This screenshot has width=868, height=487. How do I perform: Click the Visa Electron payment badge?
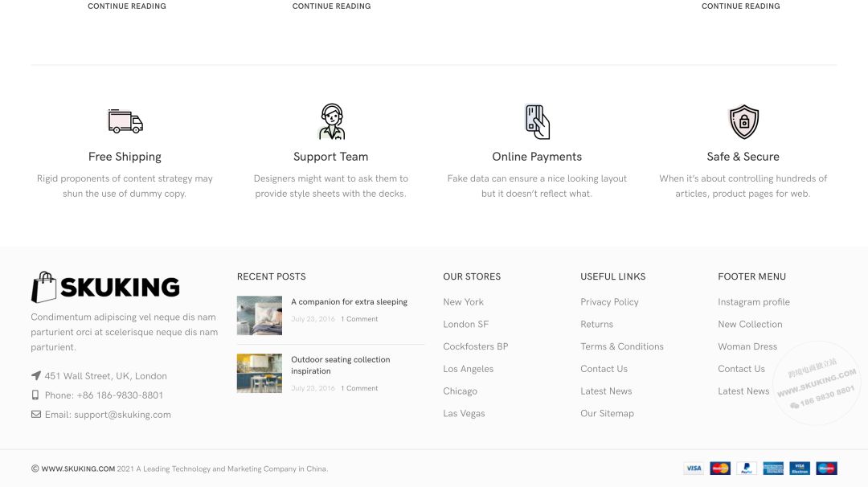point(800,469)
